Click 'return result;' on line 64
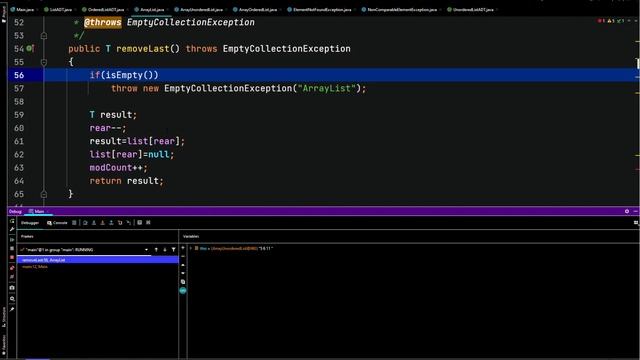The image size is (640, 360). pyautogui.click(x=127, y=181)
